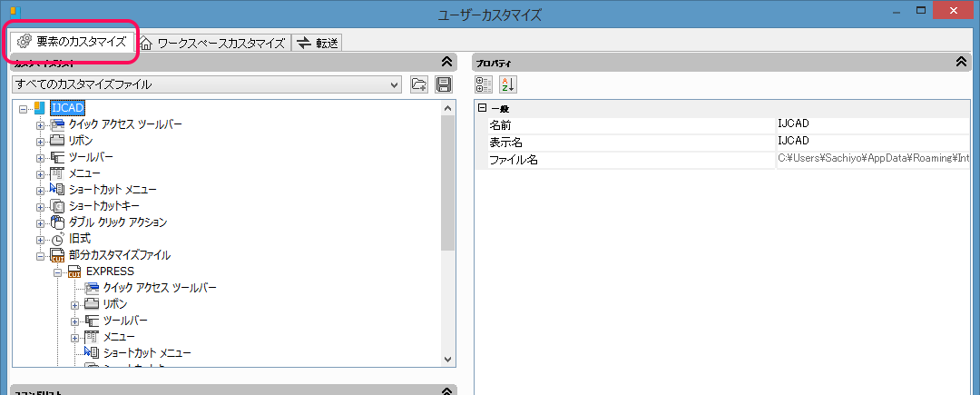Click the ショートカットキー icon
980x395 pixels.
(x=57, y=205)
